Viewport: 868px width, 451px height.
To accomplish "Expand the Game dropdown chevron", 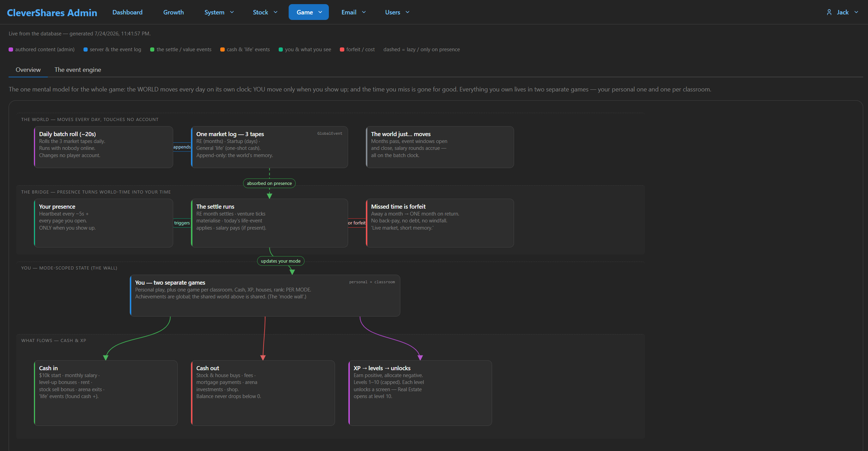I will pyautogui.click(x=320, y=12).
